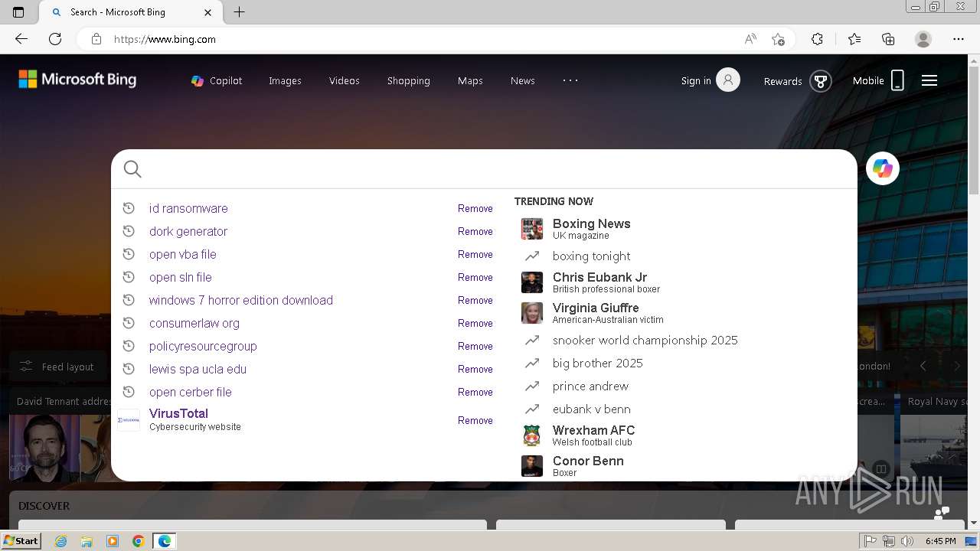Click the magnifier search icon
The width and height of the screenshot is (980, 551).
pyautogui.click(x=132, y=169)
